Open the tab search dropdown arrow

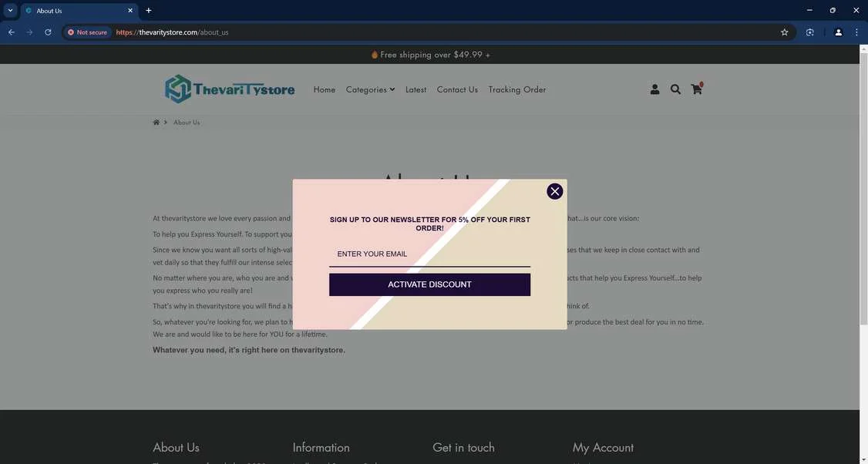tap(10, 11)
